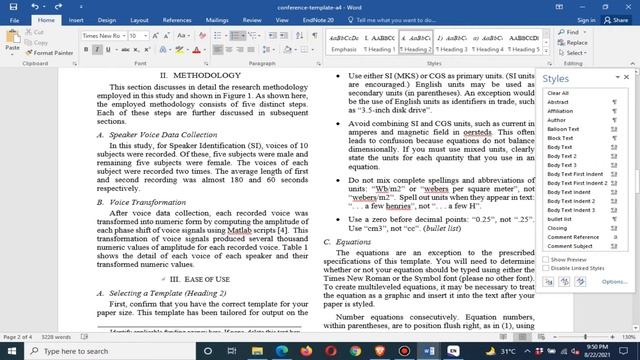This screenshot has height=360, width=640.
Task: Apply subscript formatting
Action: pyautogui.click(x=136, y=50)
